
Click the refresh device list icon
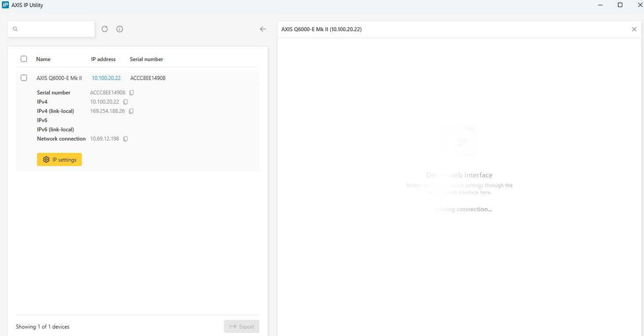(105, 29)
